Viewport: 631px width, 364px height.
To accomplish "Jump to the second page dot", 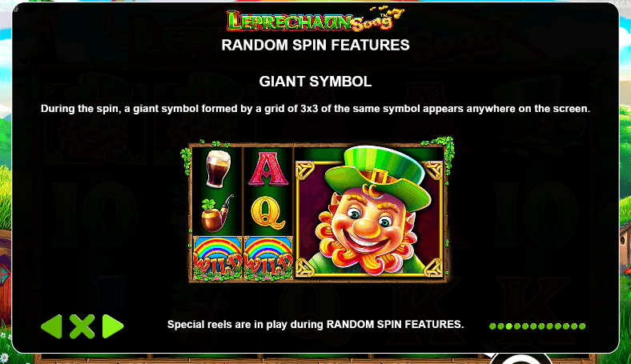I will pyautogui.click(x=500, y=326).
